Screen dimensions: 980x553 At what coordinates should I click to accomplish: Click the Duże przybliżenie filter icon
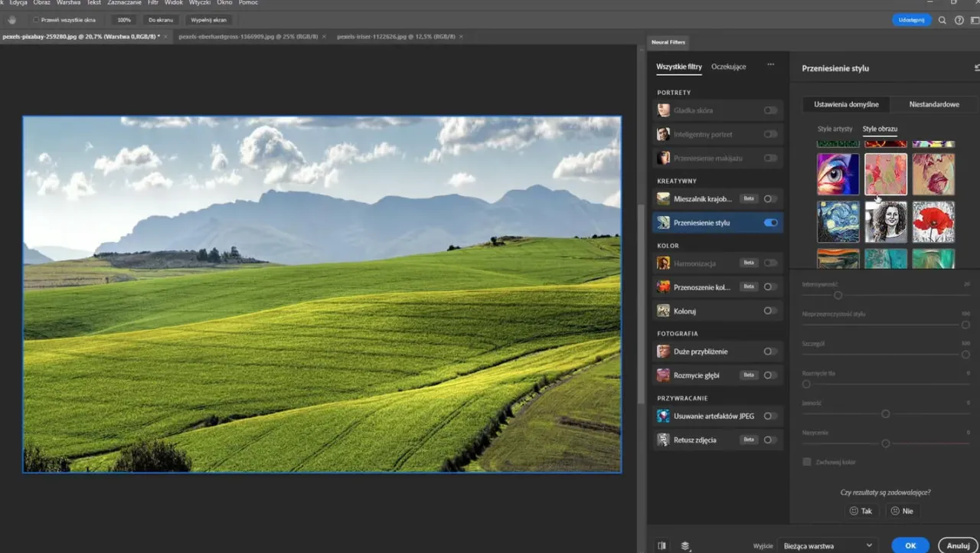click(x=663, y=352)
